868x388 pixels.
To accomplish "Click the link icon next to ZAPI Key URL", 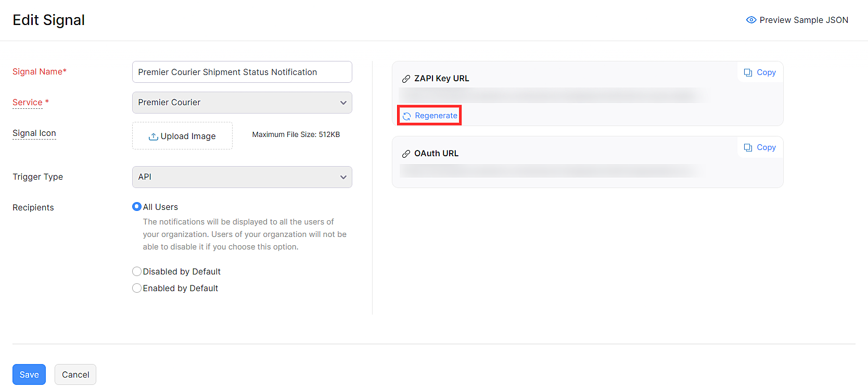I will (406, 79).
